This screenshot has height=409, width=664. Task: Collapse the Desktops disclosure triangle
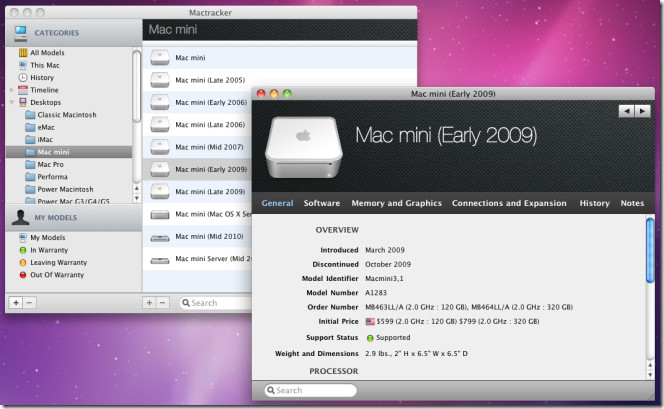coord(11,102)
